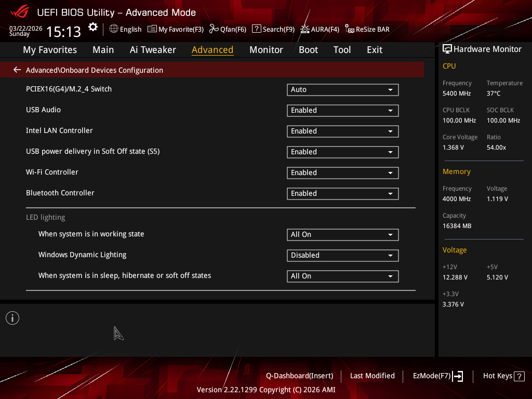Open PCIEX16(G4)/M.2_4 Switch dropdown
Screen dimensions: 532x399
343,90
